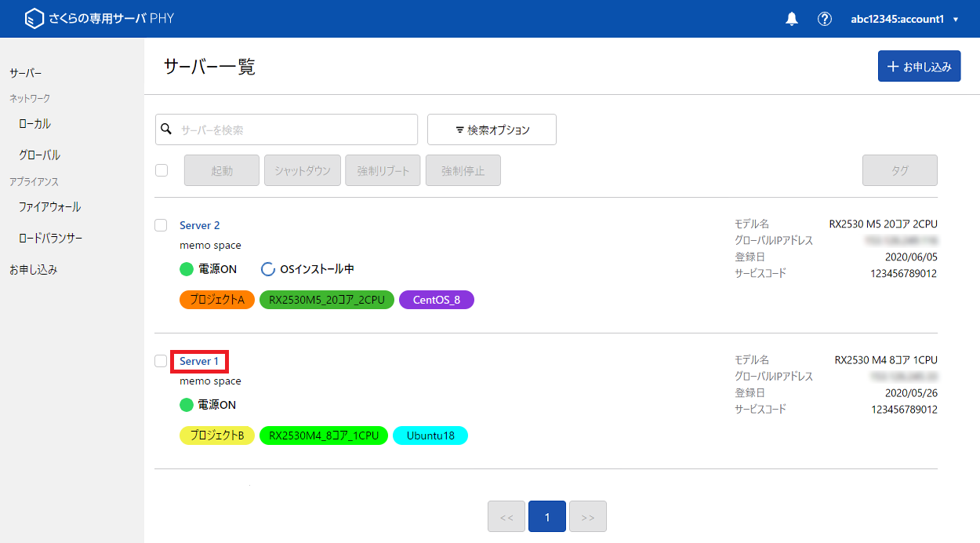Click the OS installing spinner icon

pos(268,269)
